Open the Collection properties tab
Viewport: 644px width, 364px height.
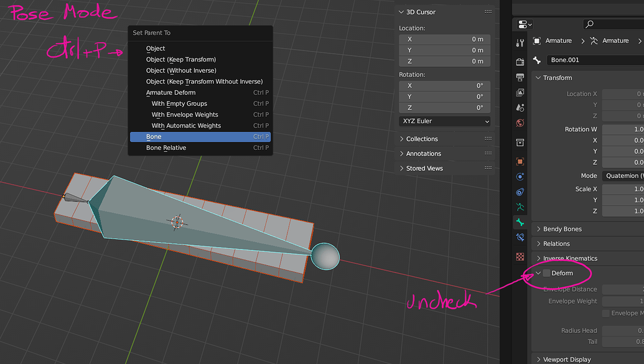pos(520,142)
